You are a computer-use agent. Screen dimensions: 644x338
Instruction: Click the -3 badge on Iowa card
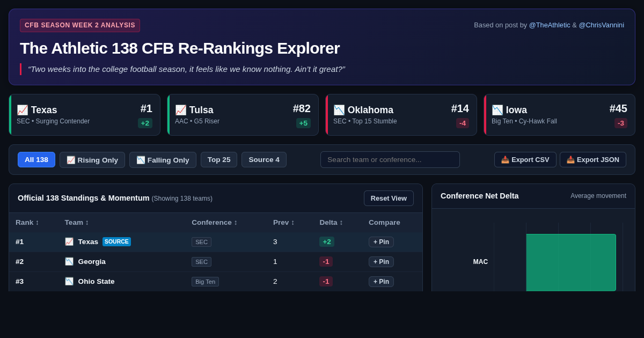[621, 123]
